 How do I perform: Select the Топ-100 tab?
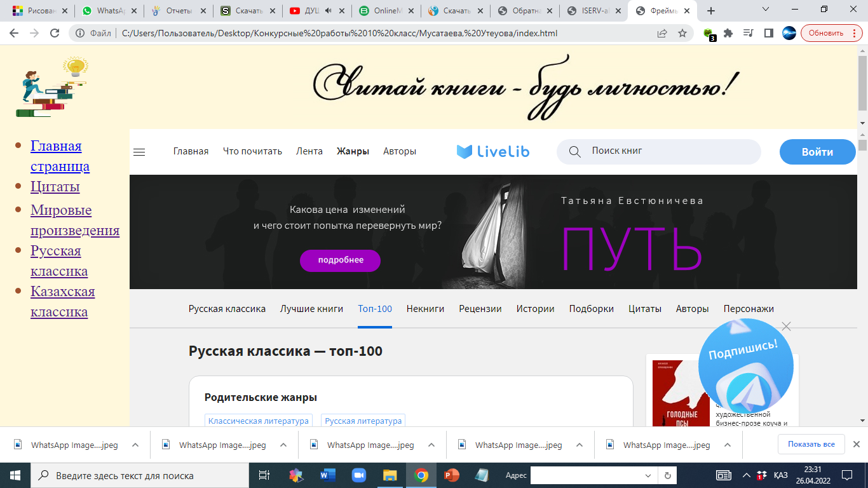coord(375,309)
